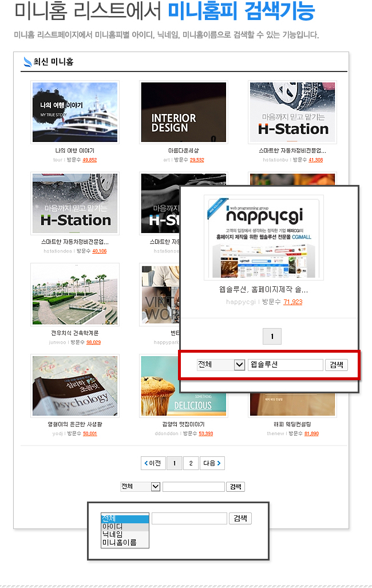
Task: Open the 나의 여행 이야기 yacht thumbnail
Action: 75,112
